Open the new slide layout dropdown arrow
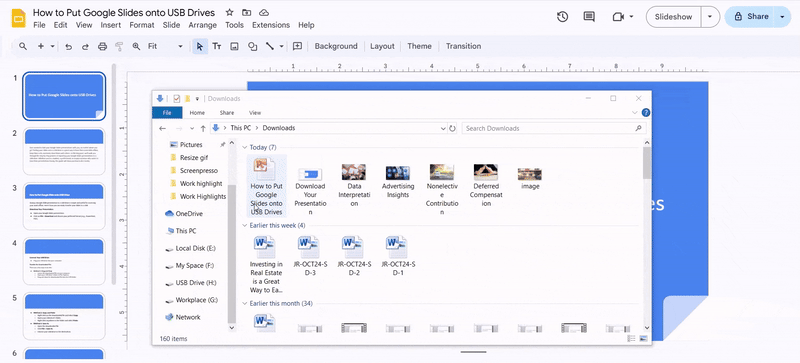 (x=53, y=46)
